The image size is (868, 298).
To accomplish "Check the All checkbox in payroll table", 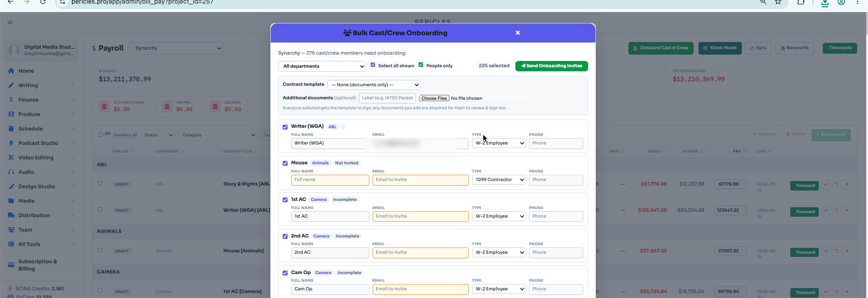I will [x=101, y=135].
